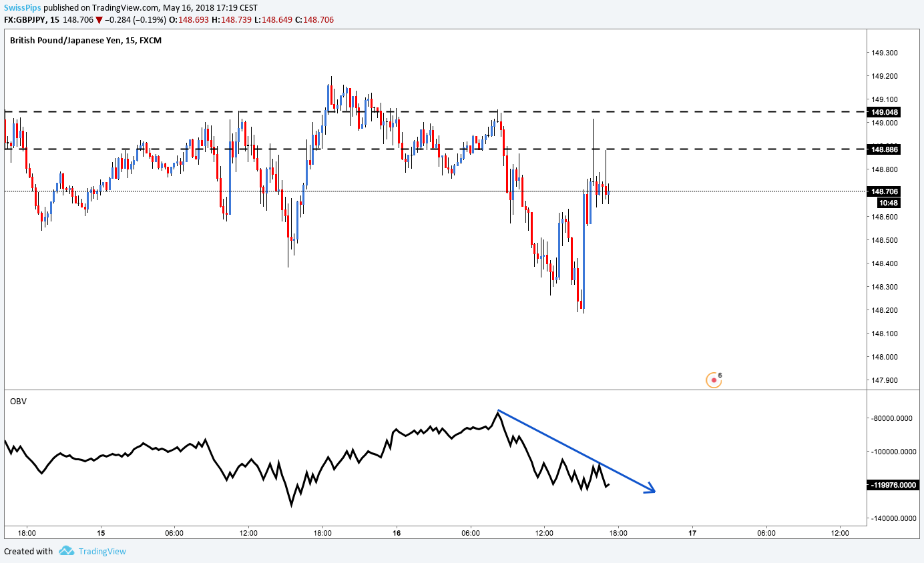This screenshot has width=924, height=563.
Task: Click the −0.284 (−0.19%) change value
Action: pyautogui.click(x=136, y=20)
